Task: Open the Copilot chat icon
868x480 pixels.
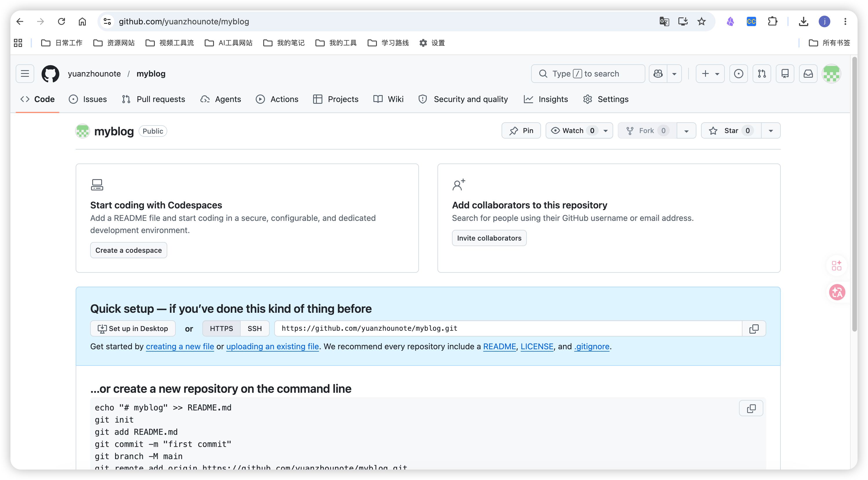Action: point(658,73)
